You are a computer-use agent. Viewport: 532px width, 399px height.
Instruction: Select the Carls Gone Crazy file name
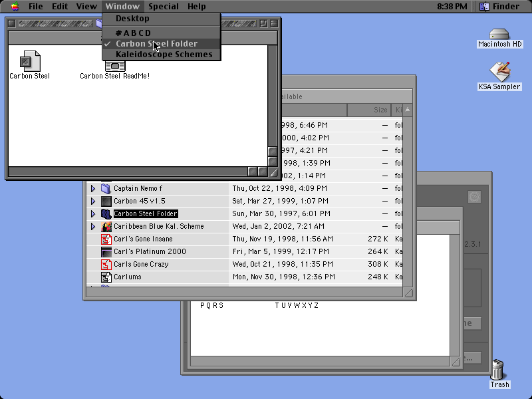(x=141, y=264)
